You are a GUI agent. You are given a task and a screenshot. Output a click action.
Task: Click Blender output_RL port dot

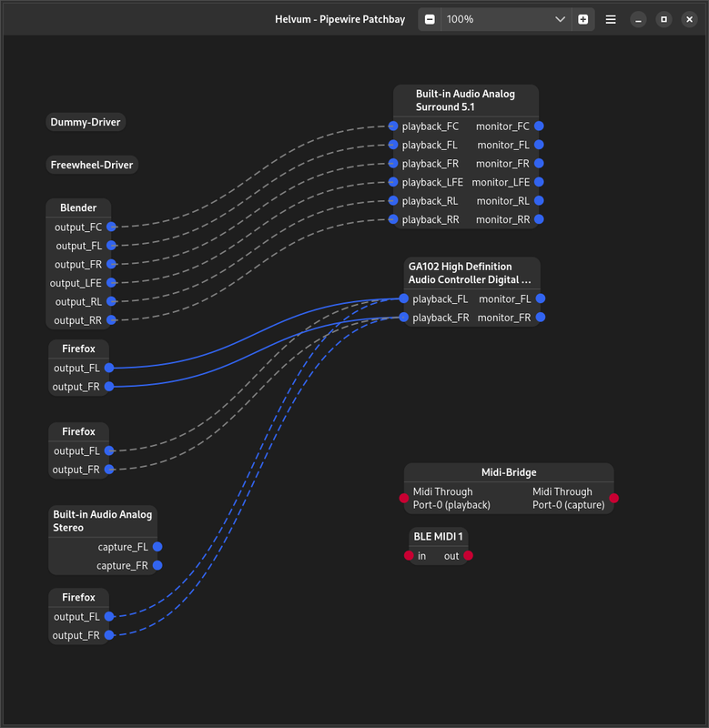click(x=111, y=301)
